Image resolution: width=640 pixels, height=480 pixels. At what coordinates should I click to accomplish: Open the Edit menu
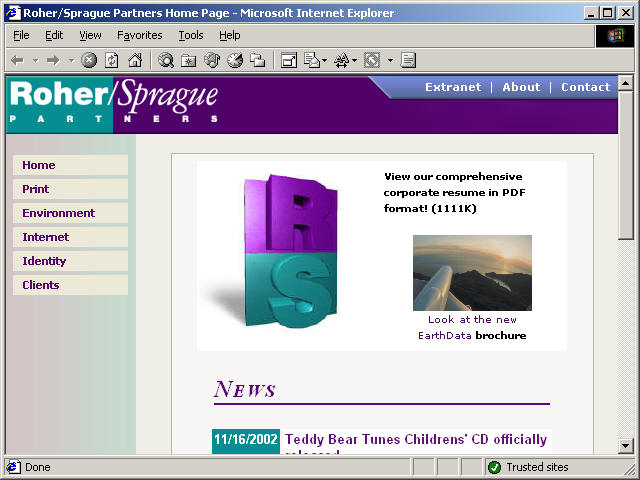(54, 36)
